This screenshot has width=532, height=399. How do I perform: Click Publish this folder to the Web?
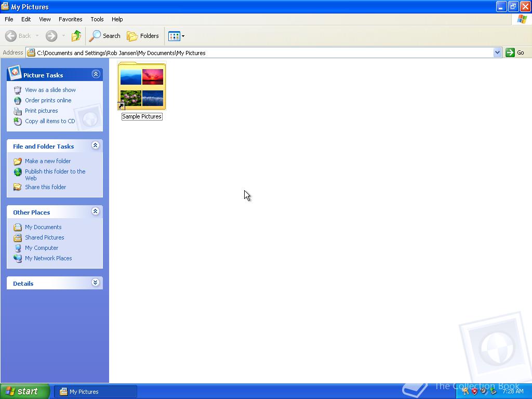[x=55, y=175]
